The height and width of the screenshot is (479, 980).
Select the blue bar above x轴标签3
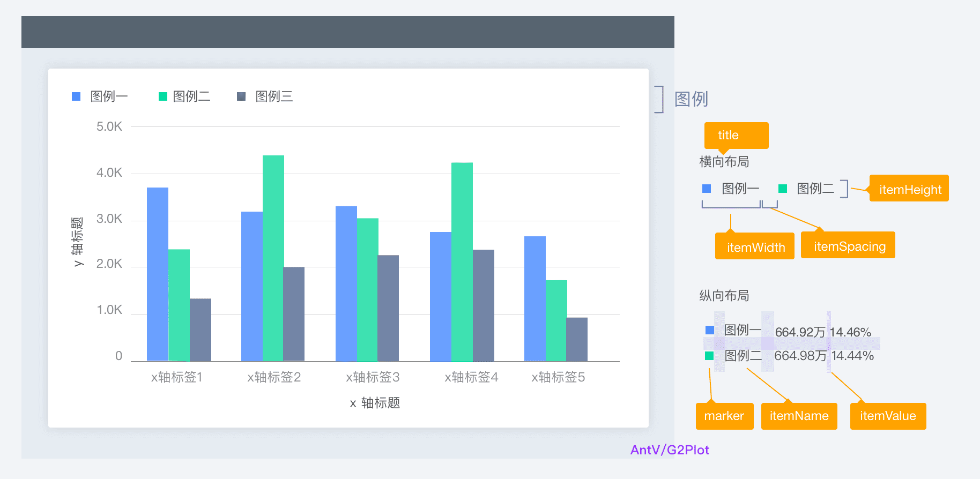tap(346, 284)
